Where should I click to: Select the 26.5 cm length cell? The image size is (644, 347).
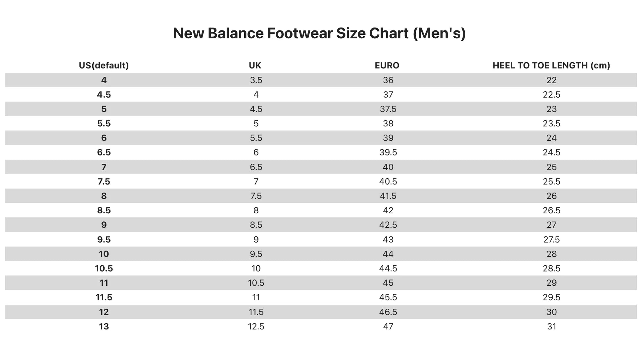click(551, 210)
